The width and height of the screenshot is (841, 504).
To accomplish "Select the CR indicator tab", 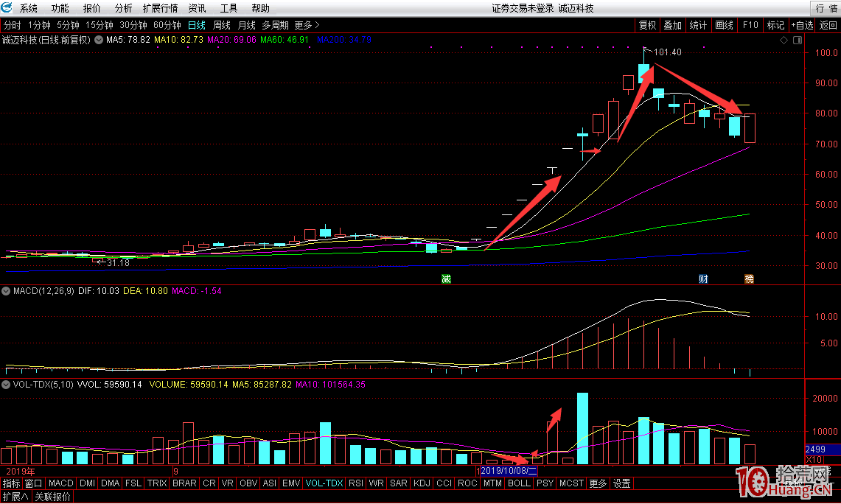I will [209, 483].
